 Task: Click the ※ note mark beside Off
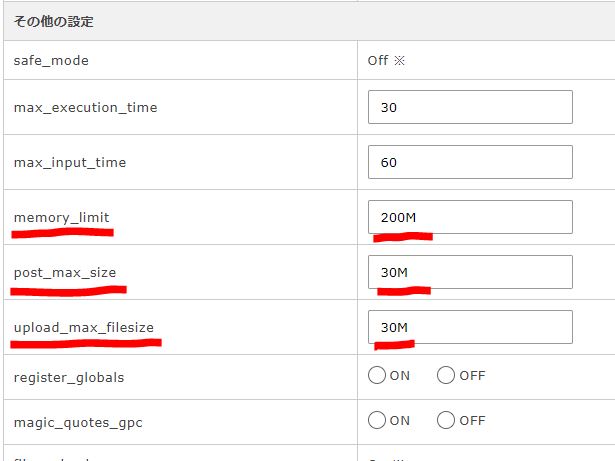tap(399, 60)
